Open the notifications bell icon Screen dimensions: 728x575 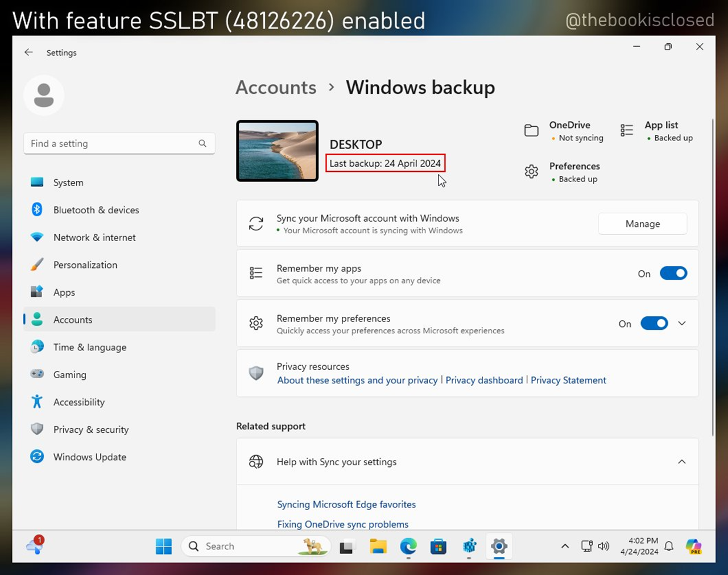click(x=669, y=547)
